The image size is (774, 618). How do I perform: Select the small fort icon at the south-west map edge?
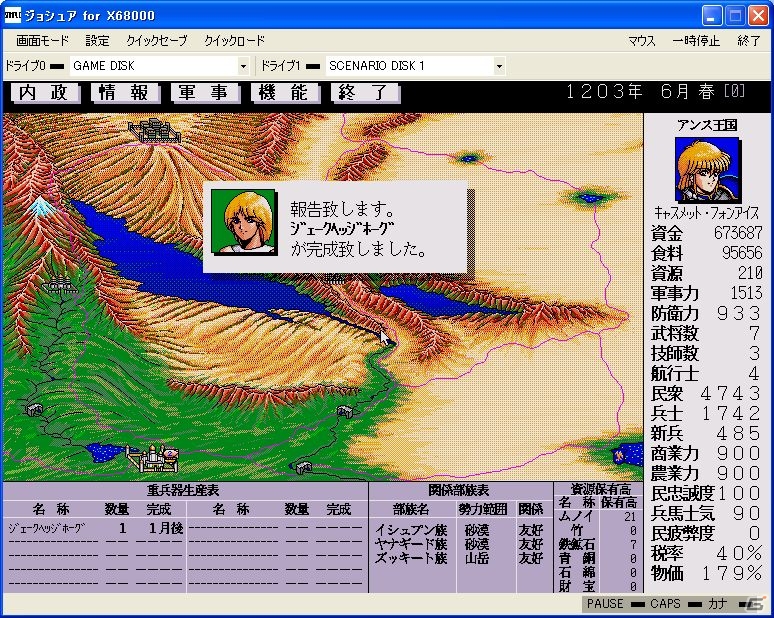pyautogui.click(x=34, y=409)
